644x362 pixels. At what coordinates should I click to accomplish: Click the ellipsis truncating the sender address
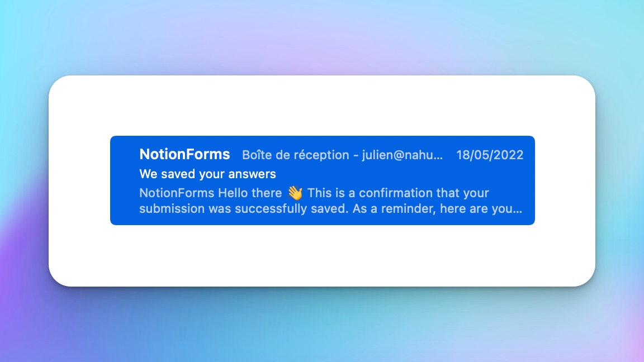coord(437,155)
